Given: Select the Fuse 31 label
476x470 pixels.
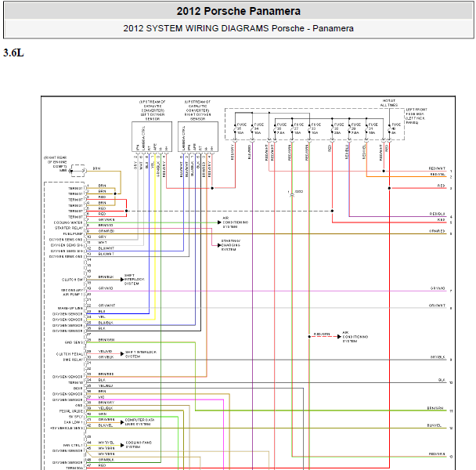Looking at the screenshot, I should coord(373,128).
